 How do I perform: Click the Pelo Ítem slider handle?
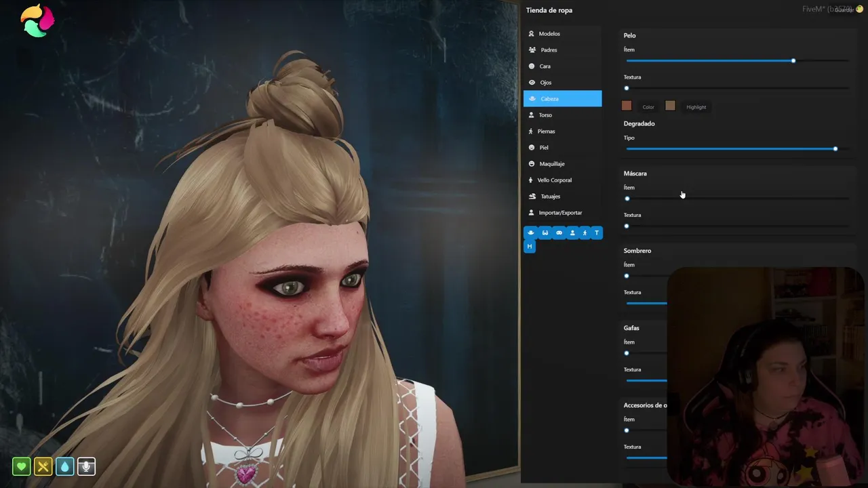point(793,61)
